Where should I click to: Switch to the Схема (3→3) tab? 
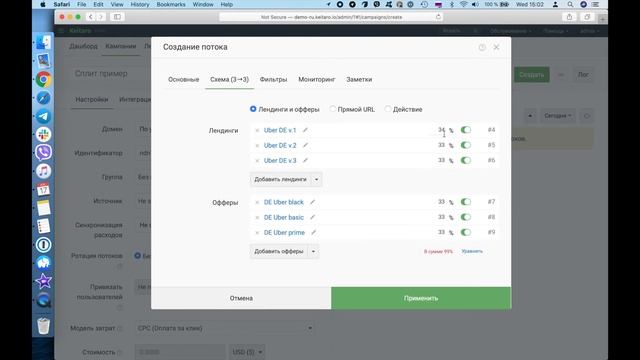tap(229, 80)
